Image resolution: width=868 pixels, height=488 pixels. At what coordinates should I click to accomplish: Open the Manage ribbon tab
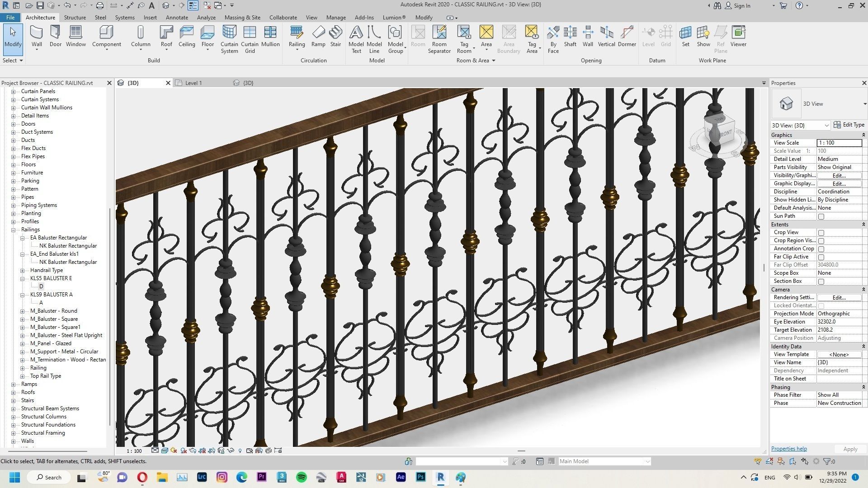(336, 17)
